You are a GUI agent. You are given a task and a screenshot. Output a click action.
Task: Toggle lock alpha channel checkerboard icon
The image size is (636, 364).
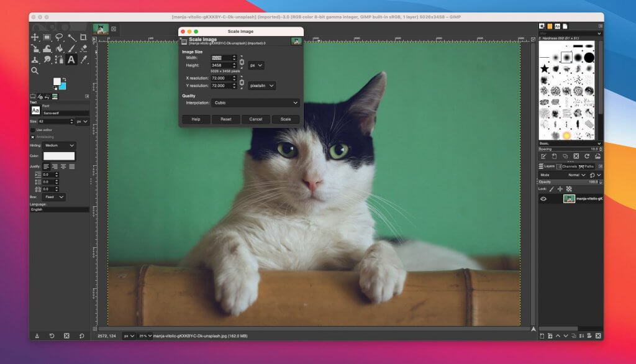coord(569,189)
